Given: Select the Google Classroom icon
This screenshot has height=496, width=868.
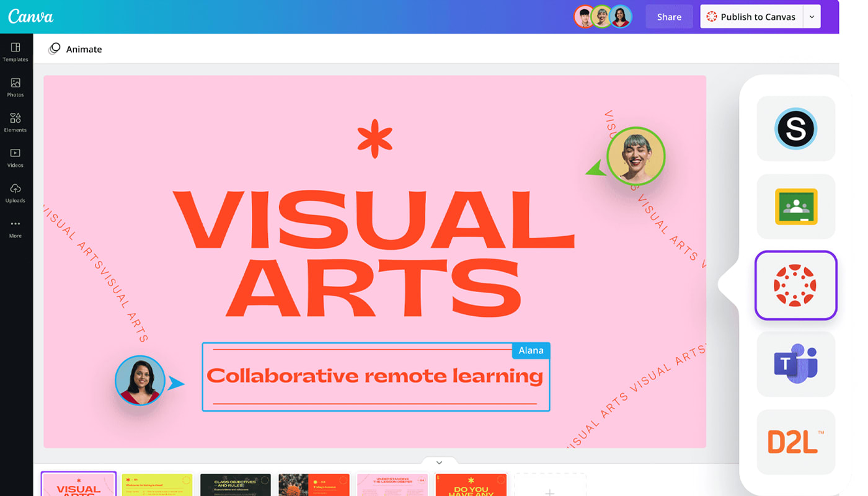Looking at the screenshot, I should [x=795, y=206].
